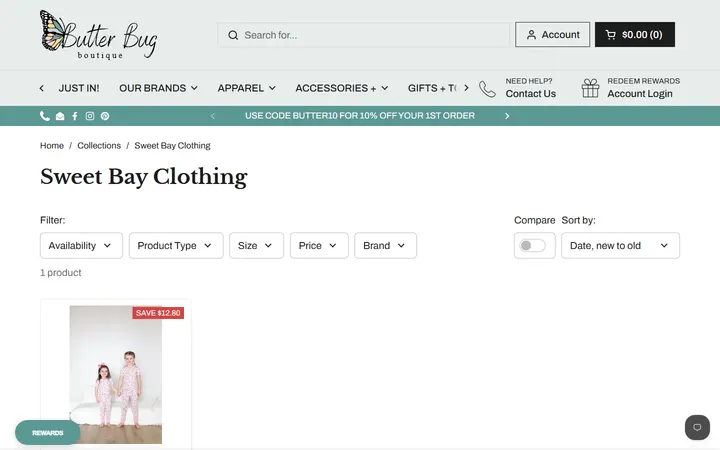Screen dimensions: 720x450
Task: Open the Apparel menu
Action: pyautogui.click(x=247, y=88)
